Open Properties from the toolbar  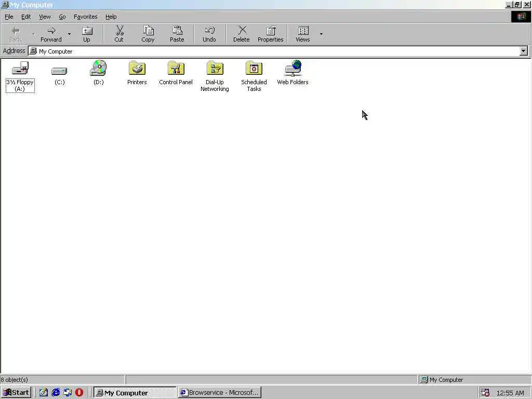tap(270, 34)
